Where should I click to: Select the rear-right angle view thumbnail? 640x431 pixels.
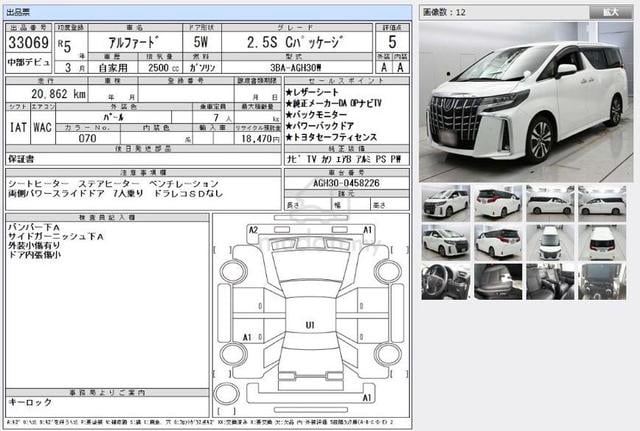498,242
